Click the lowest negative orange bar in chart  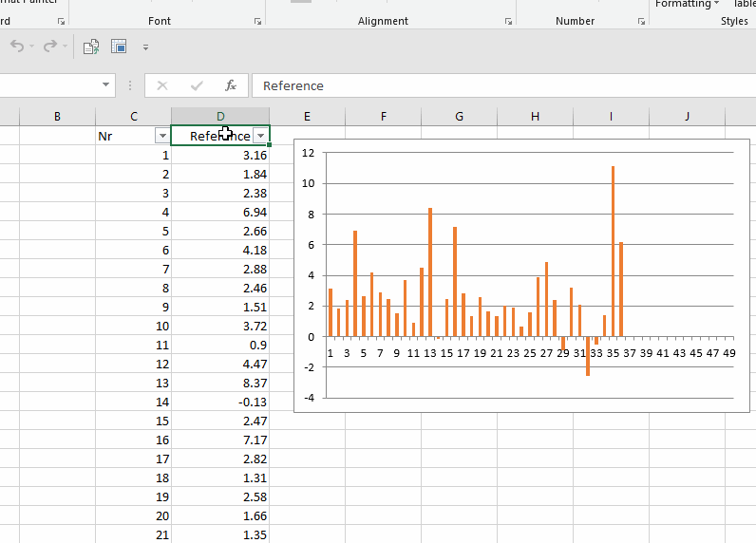588,356
